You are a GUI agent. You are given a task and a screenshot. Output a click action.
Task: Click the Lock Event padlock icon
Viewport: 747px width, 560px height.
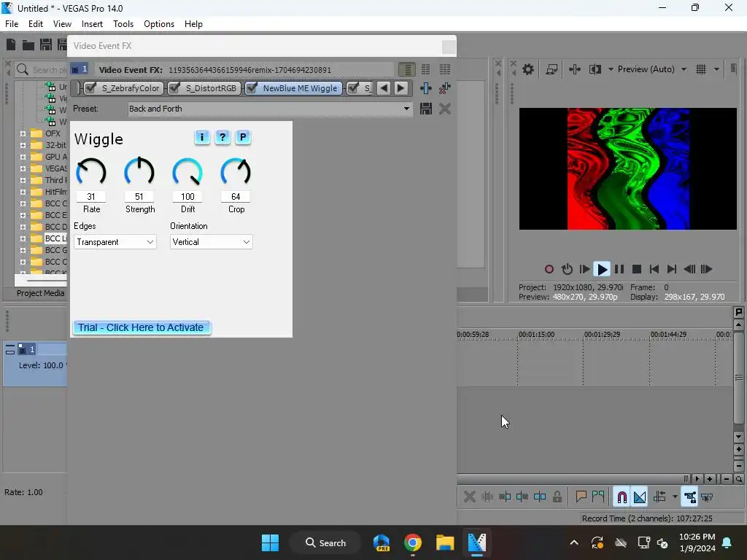(x=557, y=497)
